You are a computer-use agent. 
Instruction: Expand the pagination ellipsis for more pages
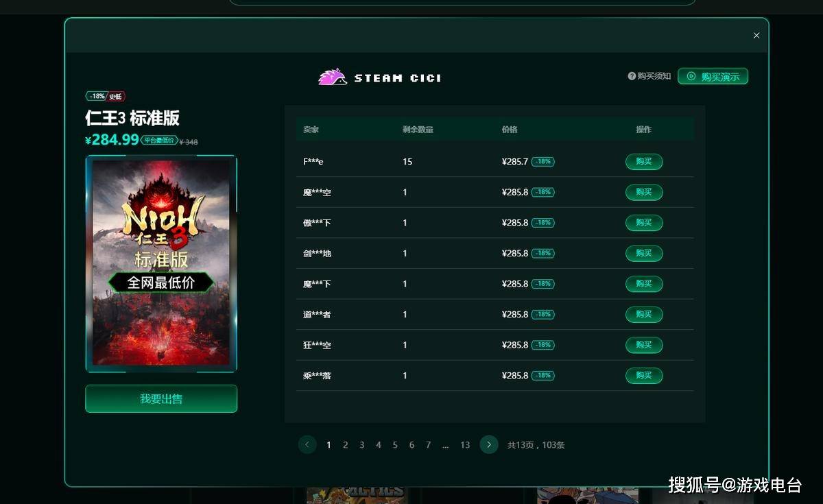[446, 445]
